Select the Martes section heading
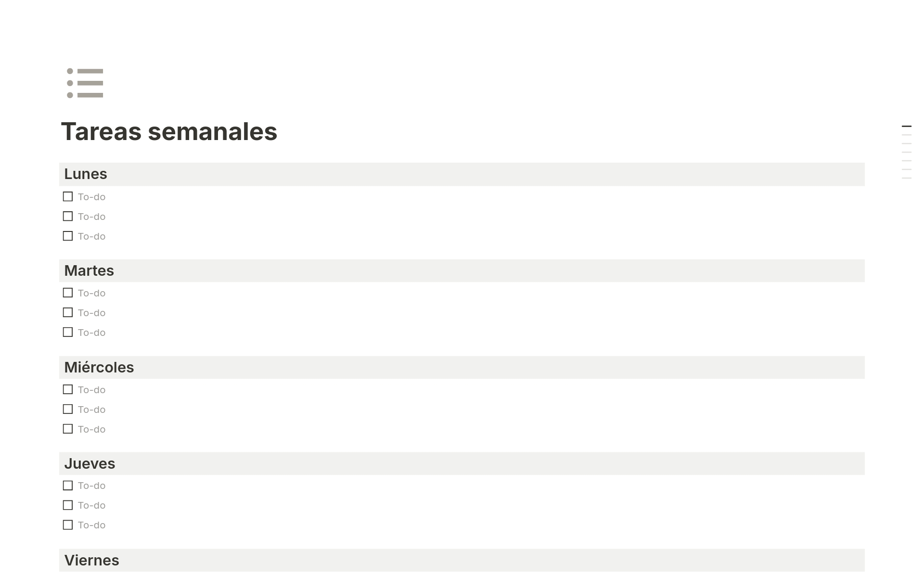 click(89, 270)
